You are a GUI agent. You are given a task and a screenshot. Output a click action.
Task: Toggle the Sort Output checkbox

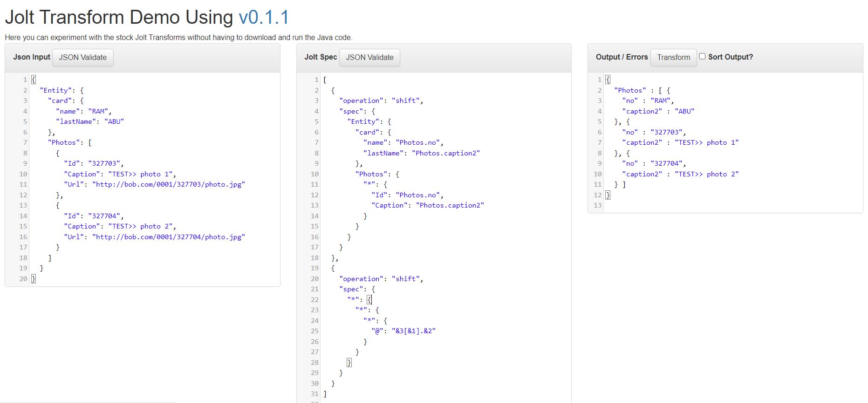702,56
